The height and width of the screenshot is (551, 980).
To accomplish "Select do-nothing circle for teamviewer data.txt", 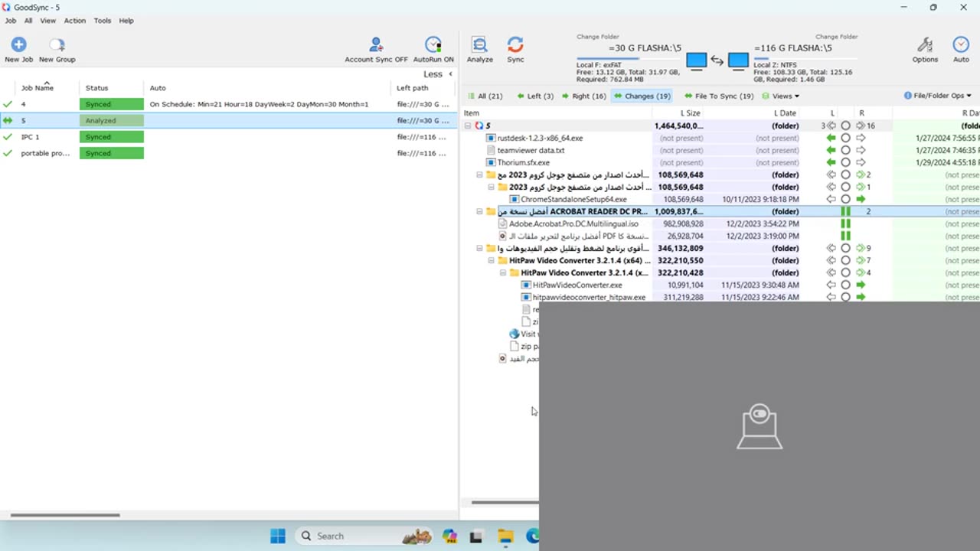I will [x=846, y=150].
